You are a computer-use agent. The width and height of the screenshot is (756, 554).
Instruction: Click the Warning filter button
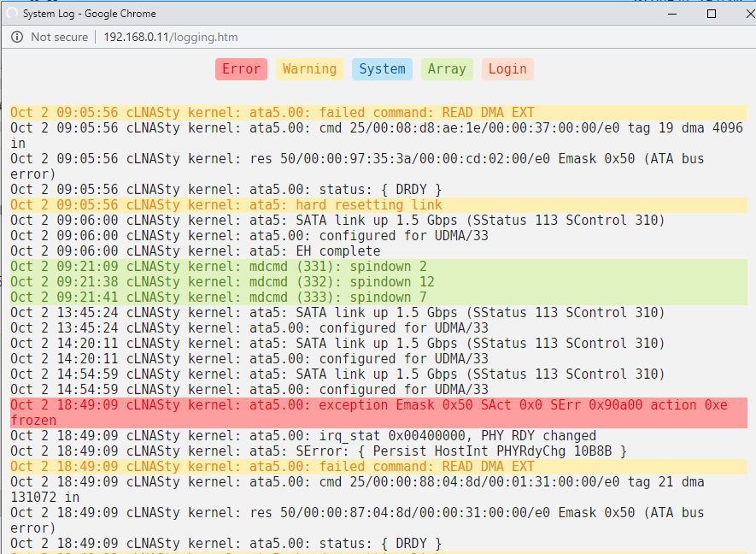[309, 69]
